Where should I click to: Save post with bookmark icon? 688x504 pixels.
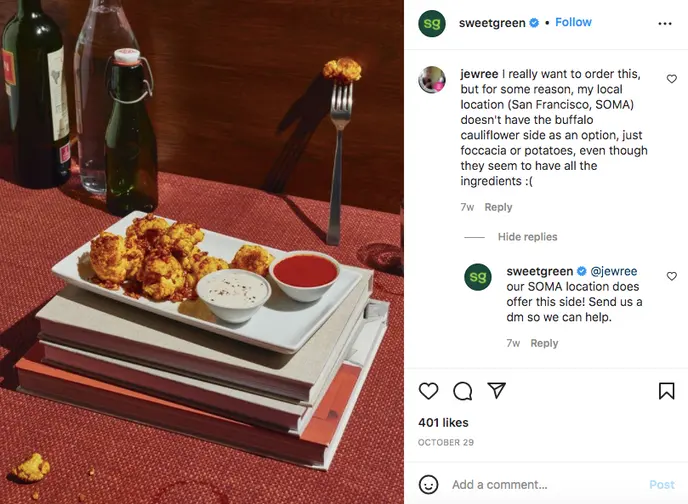click(666, 391)
